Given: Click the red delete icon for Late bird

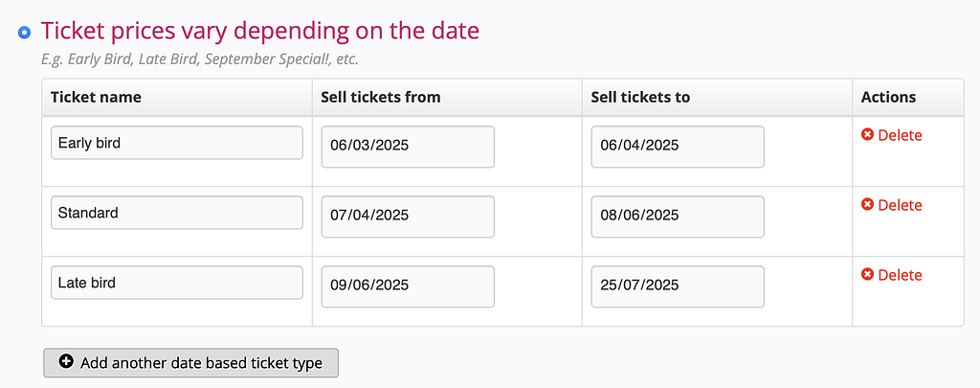Looking at the screenshot, I should point(867,275).
